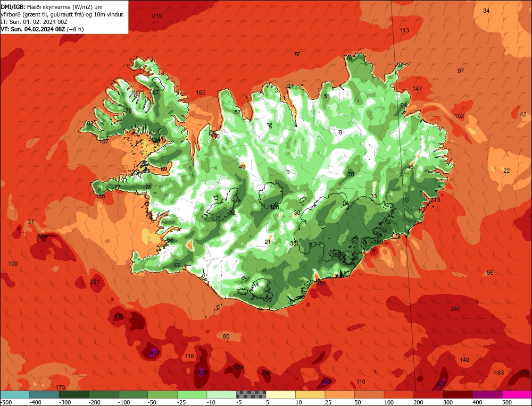
Task: Select the map value "435"
Action: tap(202, 373)
